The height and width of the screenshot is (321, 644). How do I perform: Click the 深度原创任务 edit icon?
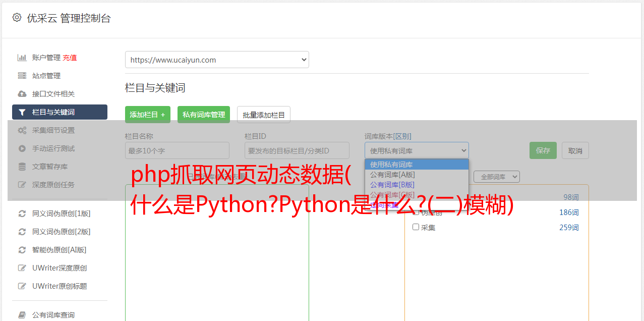22,185
